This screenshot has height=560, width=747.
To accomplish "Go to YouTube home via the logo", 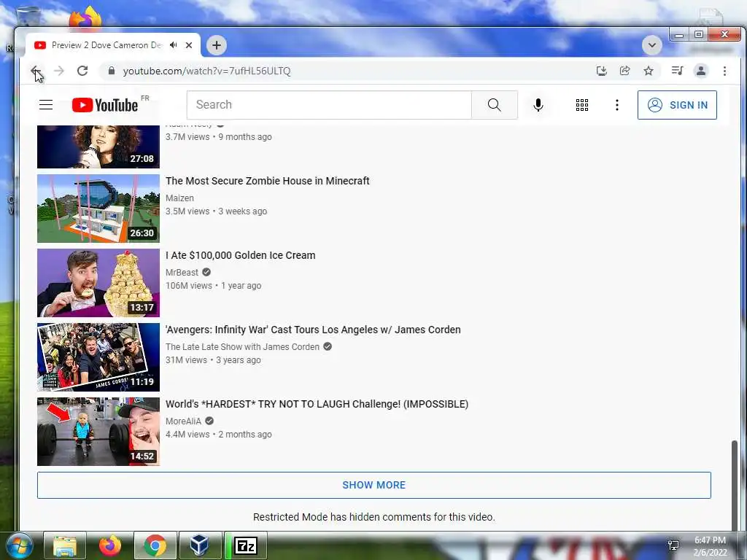I will click(105, 105).
